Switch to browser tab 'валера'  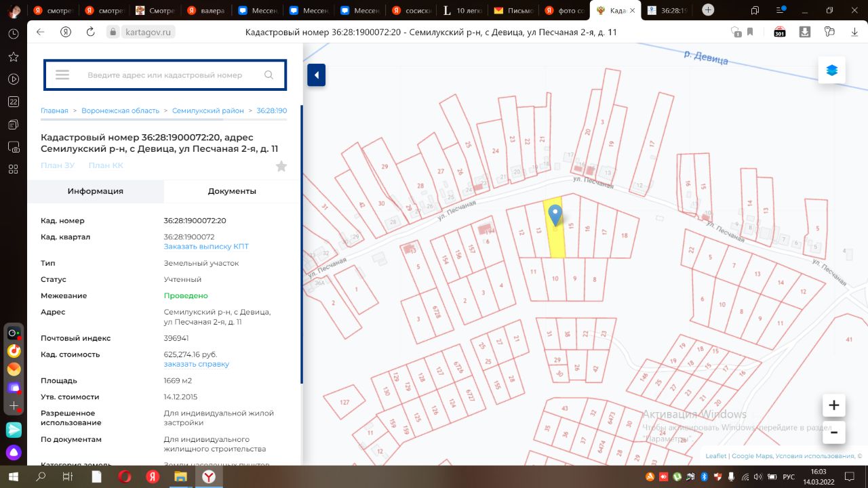coord(208,10)
